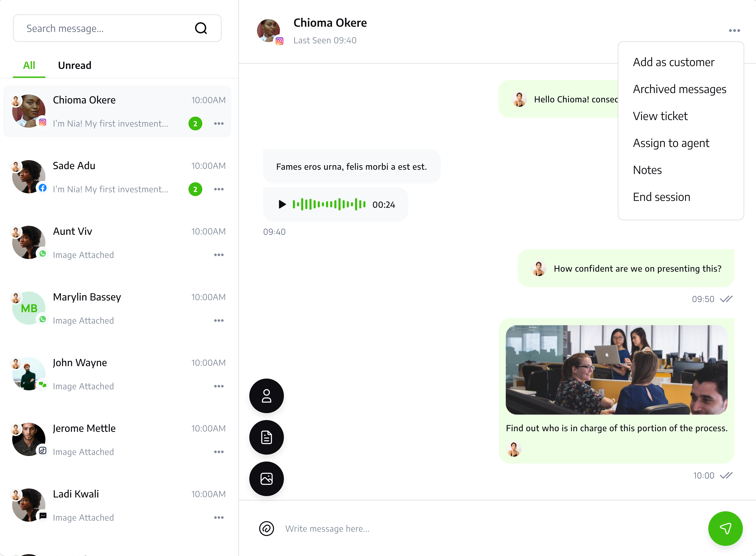756x556 pixels.
Task: Open the Jerome Mettle conversation
Action: (117, 440)
